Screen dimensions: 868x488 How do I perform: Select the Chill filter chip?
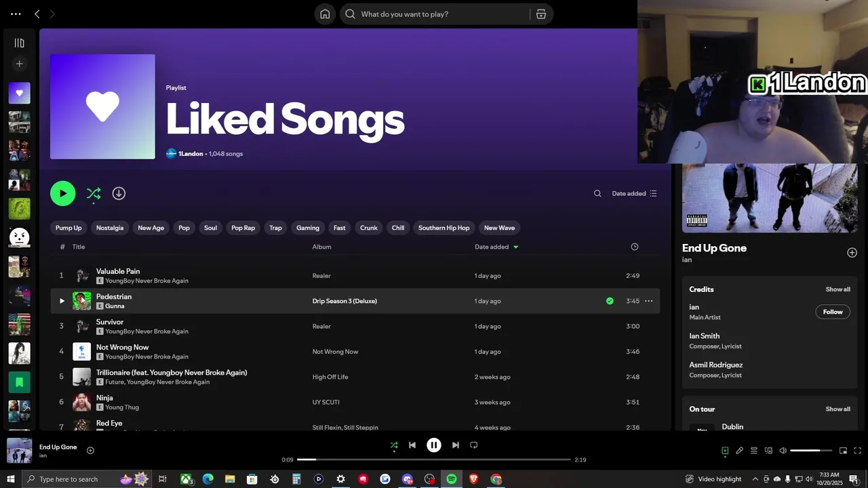pos(398,228)
